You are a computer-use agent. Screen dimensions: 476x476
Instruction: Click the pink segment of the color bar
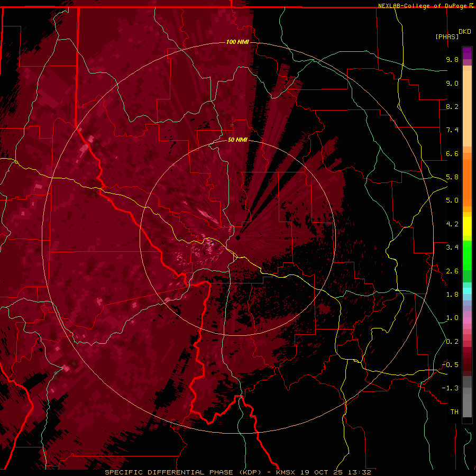pos(467,321)
